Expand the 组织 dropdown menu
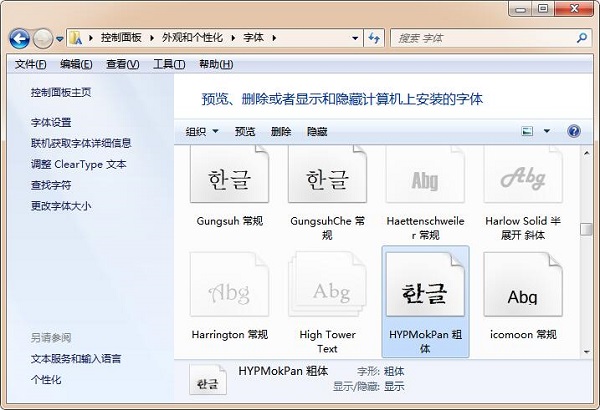The height and width of the screenshot is (410, 600). 202,131
